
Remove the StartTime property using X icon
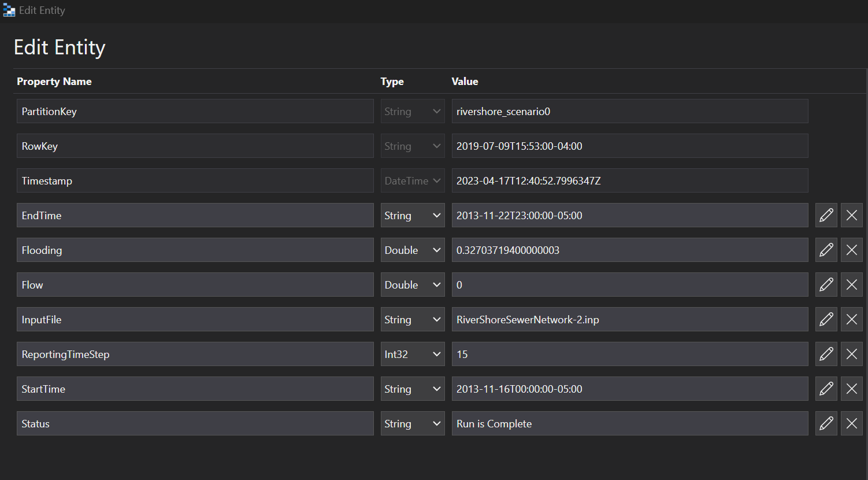click(x=852, y=389)
